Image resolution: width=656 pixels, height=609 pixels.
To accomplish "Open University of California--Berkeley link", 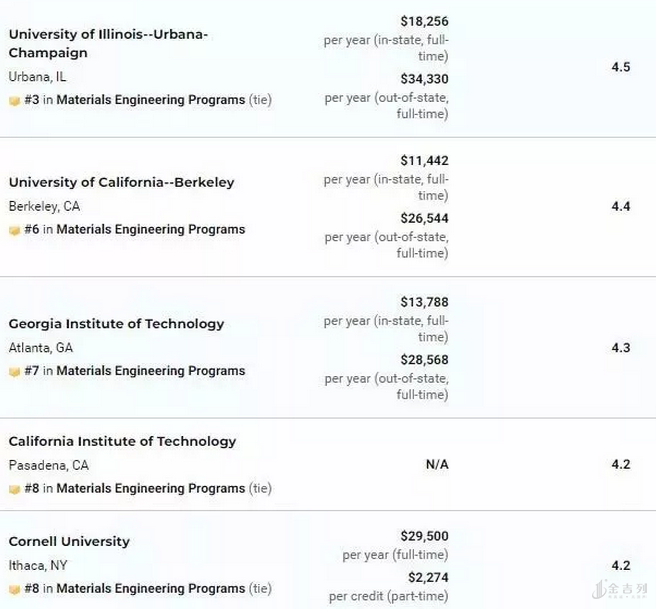I will click(x=121, y=182).
